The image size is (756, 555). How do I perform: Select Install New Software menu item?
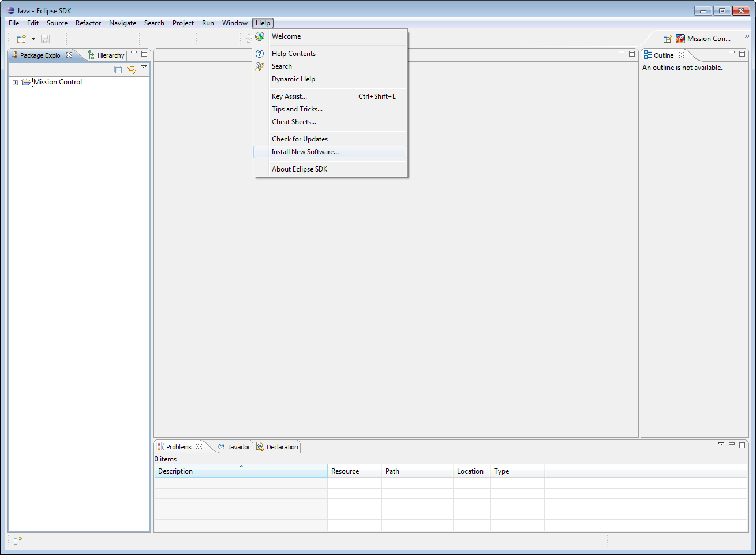coord(305,152)
